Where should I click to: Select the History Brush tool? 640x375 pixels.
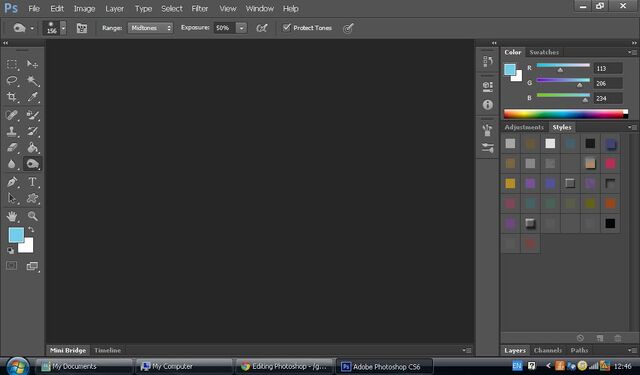click(x=32, y=131)
